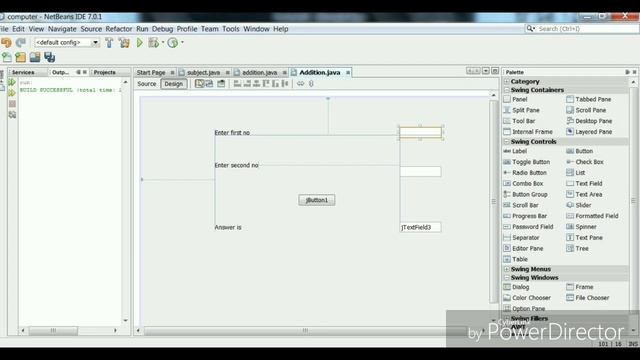Viewport: 640px width, 360px height.
Task: Click the New Project icon
Action: click(x=20, y=57)
